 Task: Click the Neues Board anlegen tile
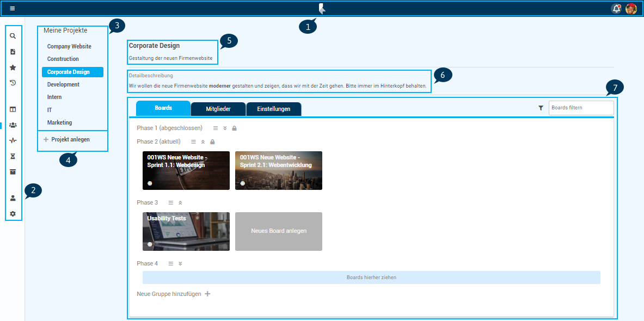pyautogui.click(x=279, y=231)
